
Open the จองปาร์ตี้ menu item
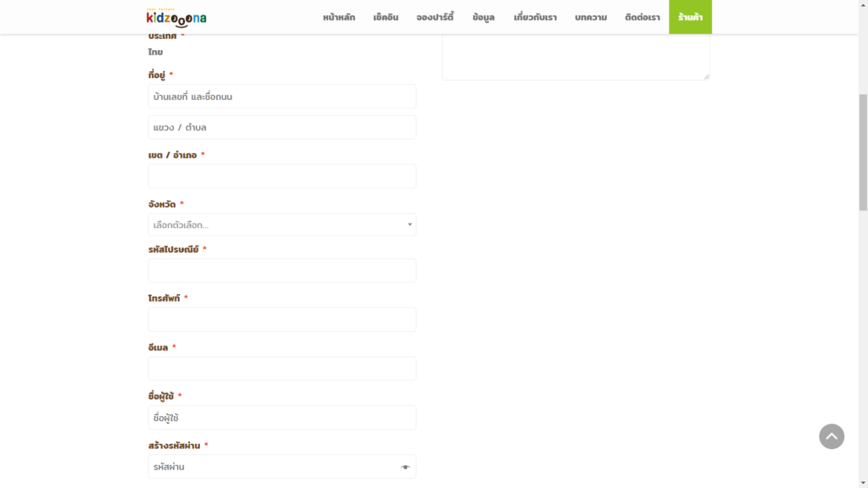point(435,17)
